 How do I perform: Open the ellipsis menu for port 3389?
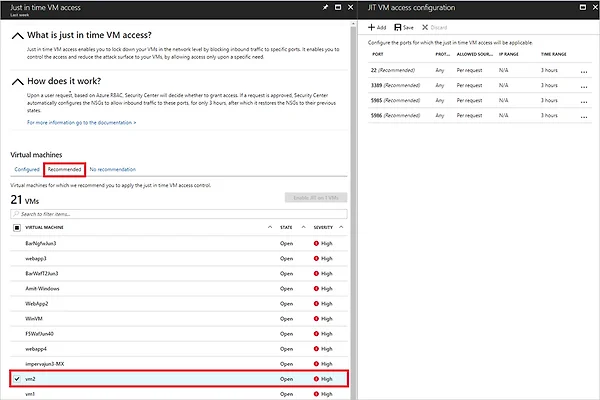click(584, 87)
